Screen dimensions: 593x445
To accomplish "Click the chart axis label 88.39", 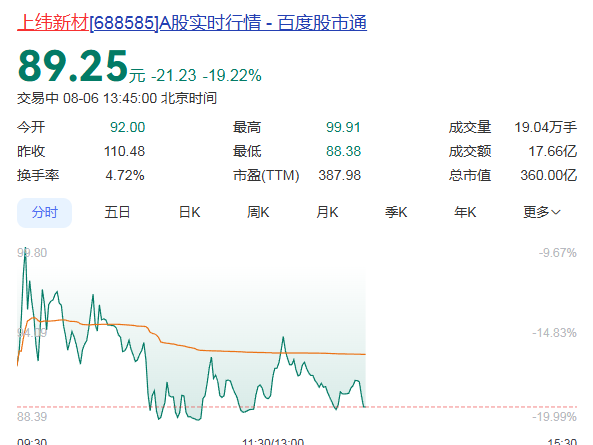I will [32, 417].
